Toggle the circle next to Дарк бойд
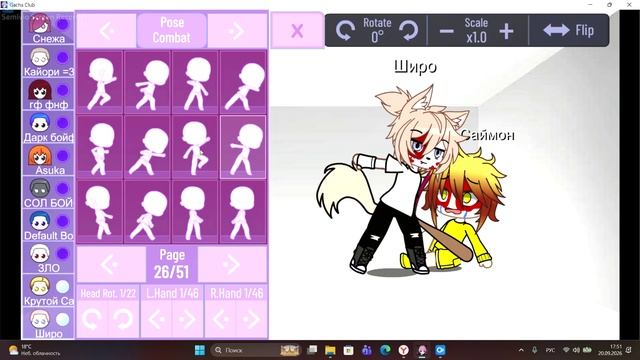 point(62,123)
